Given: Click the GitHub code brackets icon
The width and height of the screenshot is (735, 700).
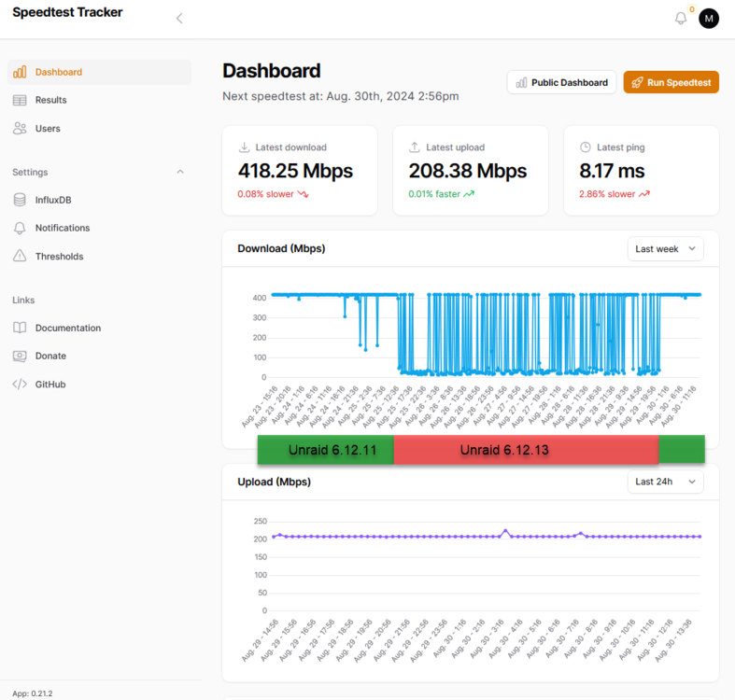Looking at the screenshot, I should (20, 385).
